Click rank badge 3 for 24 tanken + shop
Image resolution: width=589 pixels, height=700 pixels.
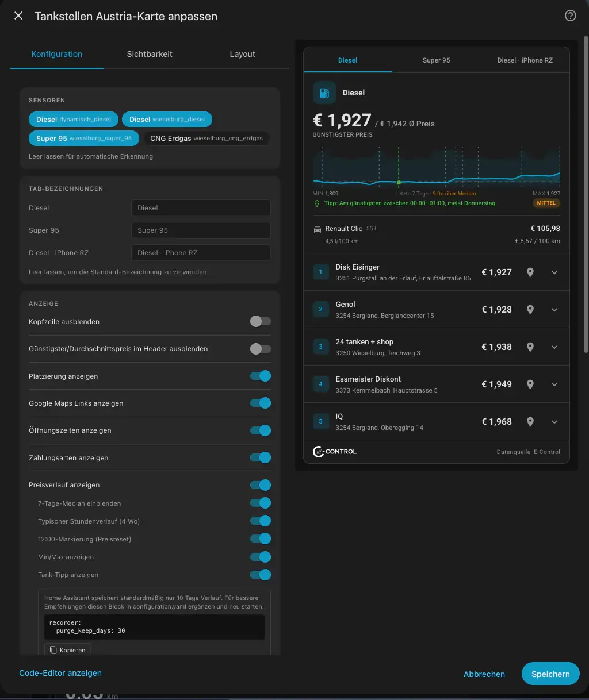tap(321, 347)
